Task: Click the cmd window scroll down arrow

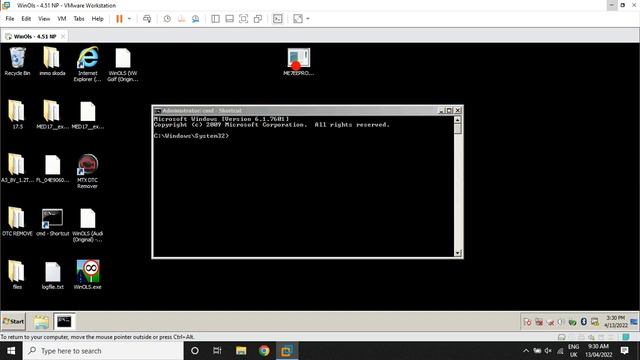Action: point(458,253)
